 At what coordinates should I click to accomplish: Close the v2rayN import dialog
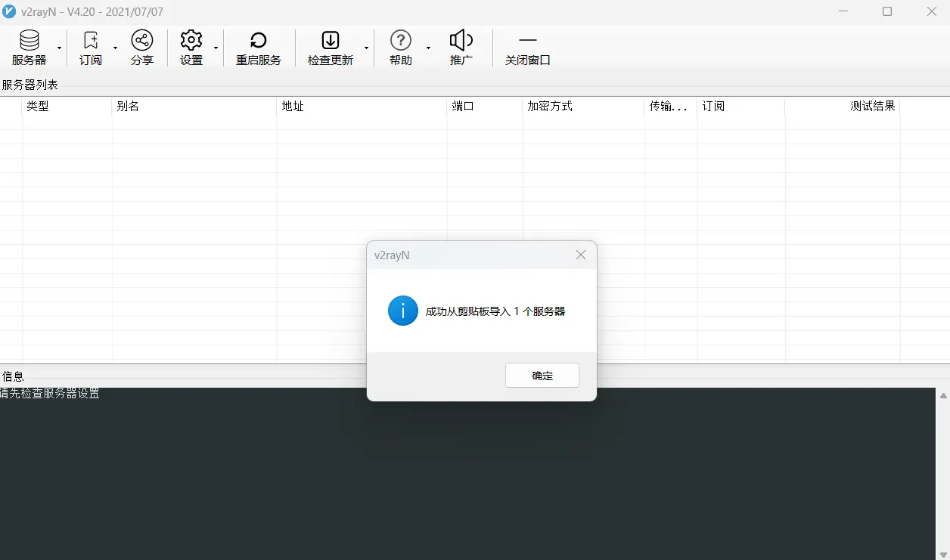tap(581, 255)
